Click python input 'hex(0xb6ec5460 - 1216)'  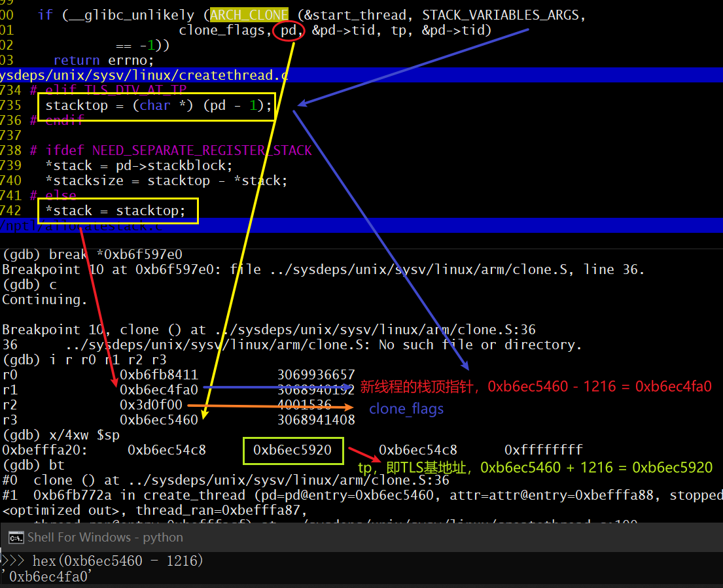tap(118, 561)
